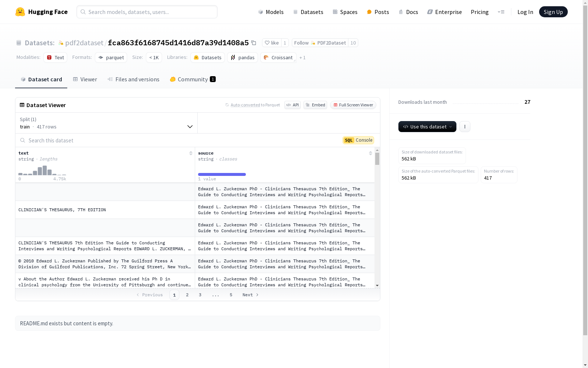Click the search magnifier in dataset viewer

[x=23, y=140]
